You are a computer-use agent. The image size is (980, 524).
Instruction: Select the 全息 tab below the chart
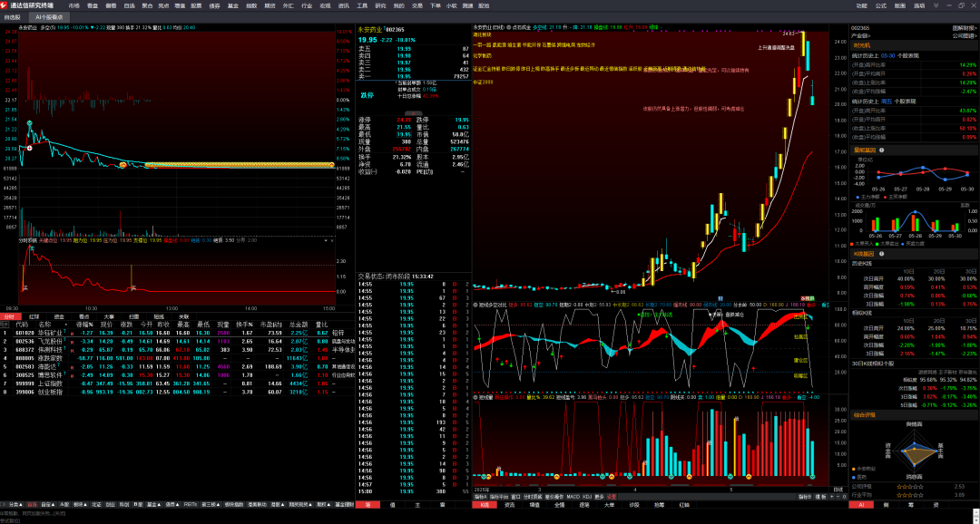point(559,505)
